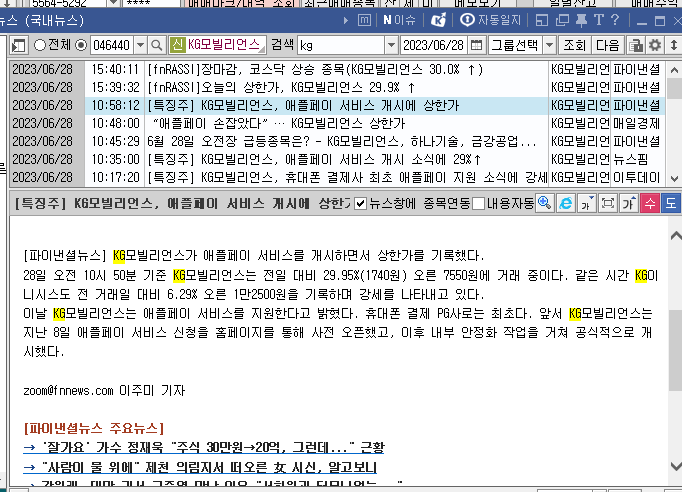The height and width of the screenshot is (492, 682).
Task: Select news row 오늘의 상한가 29.9%
Action: tap(336, 87)
